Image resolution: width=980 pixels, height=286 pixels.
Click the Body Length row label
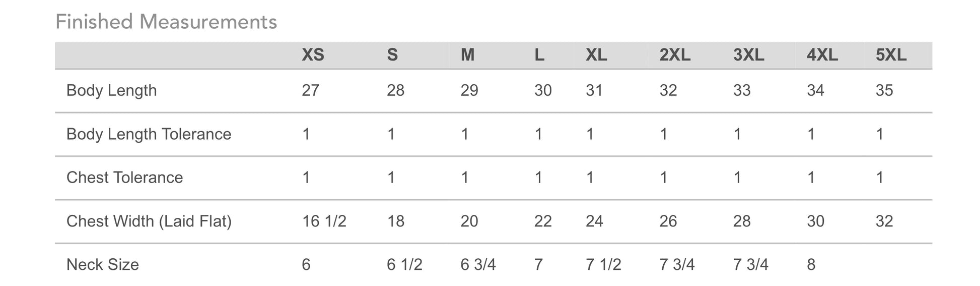click(111, 90)
